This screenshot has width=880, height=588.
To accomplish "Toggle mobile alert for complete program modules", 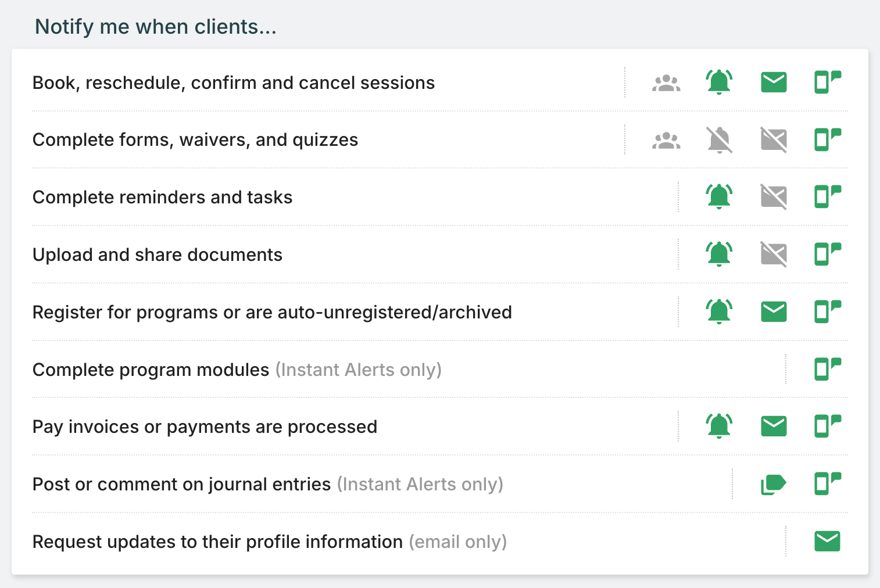I will coord(827,369).
